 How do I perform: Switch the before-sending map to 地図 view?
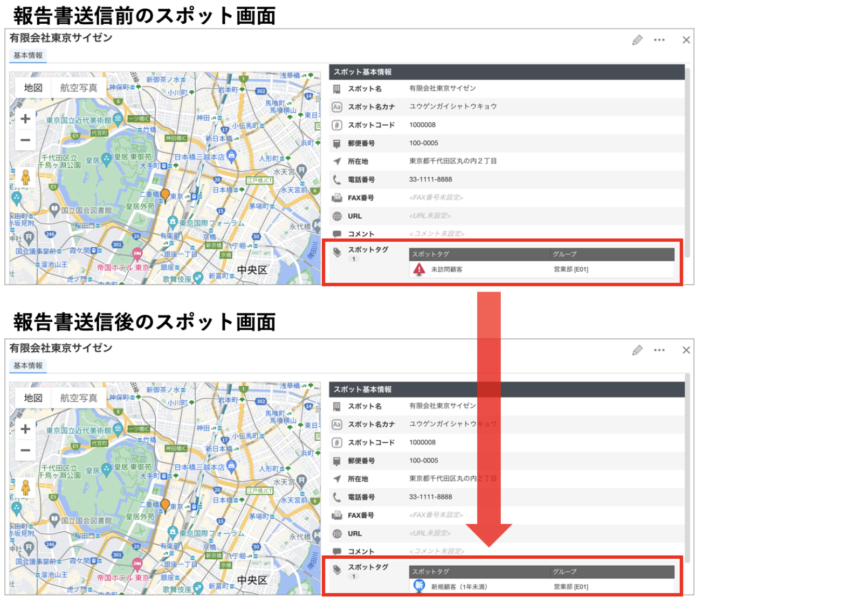click(33, 88)
